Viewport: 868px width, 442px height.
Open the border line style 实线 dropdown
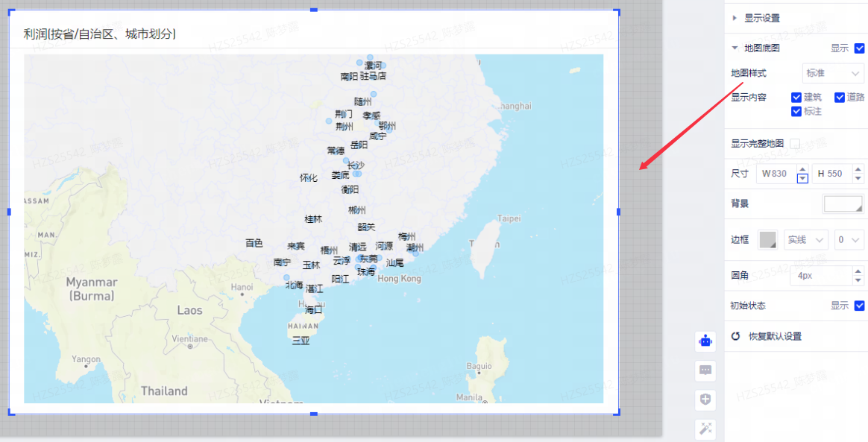tap(805, 239)
